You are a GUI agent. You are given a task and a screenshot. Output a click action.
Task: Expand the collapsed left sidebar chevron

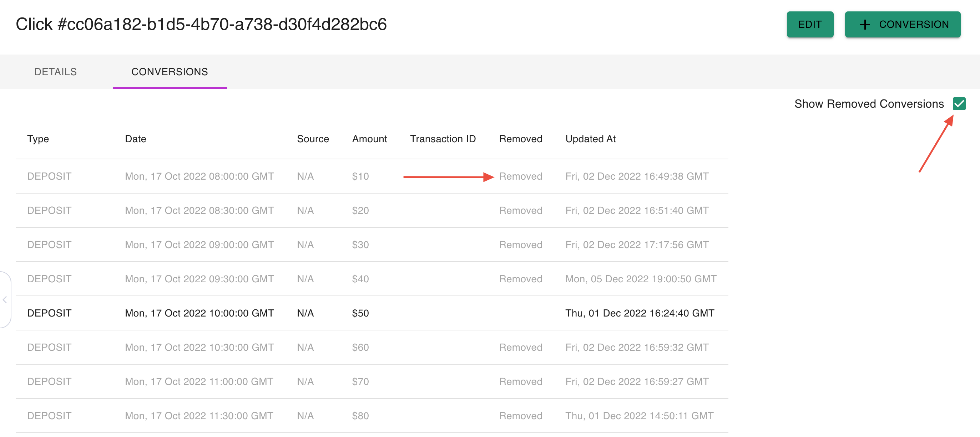point(5,300)
